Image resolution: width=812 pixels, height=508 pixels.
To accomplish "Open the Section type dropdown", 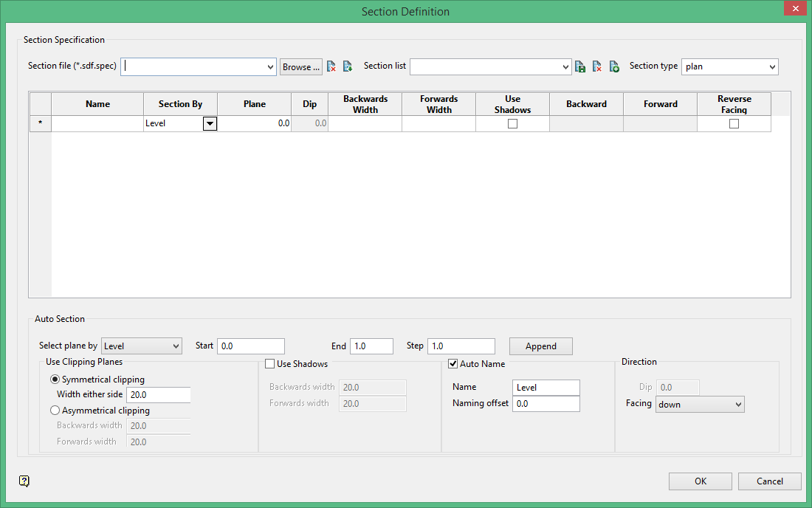I will (x=729, y=66).
